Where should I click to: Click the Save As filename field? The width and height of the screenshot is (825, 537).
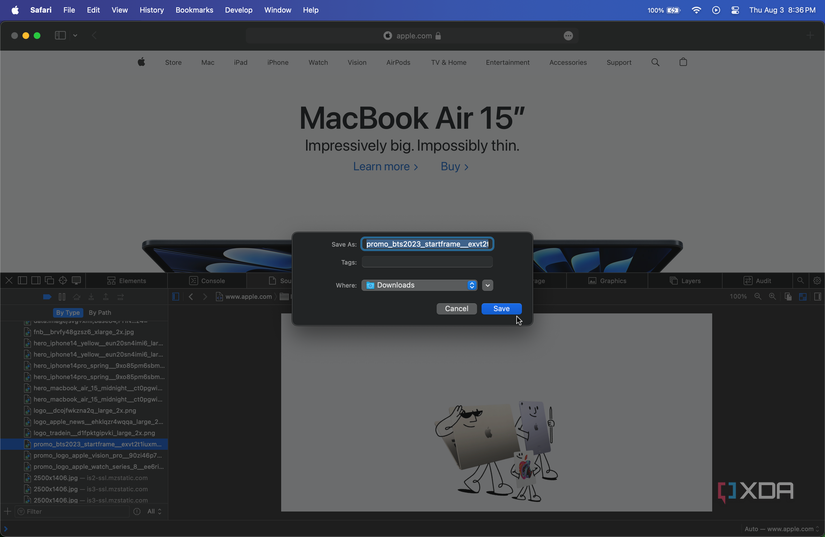point(427,244)
